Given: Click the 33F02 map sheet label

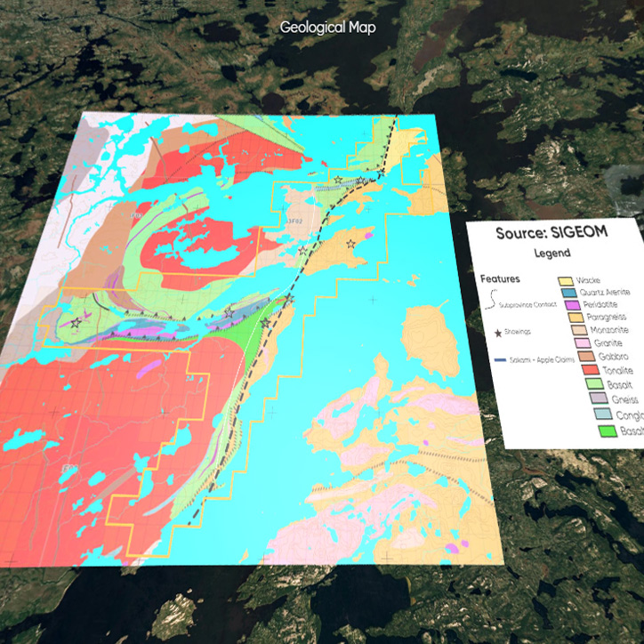Looking at the screenshot, I should (294, 221).
